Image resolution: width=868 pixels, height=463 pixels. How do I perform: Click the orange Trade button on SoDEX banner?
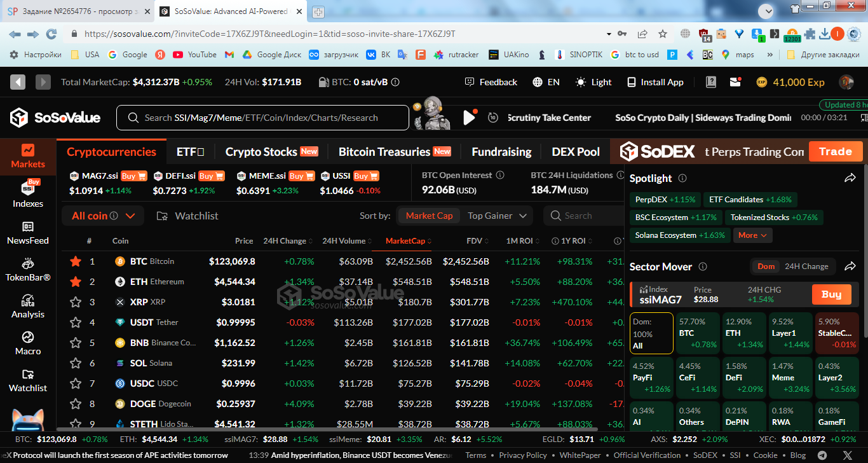point(836,151)
